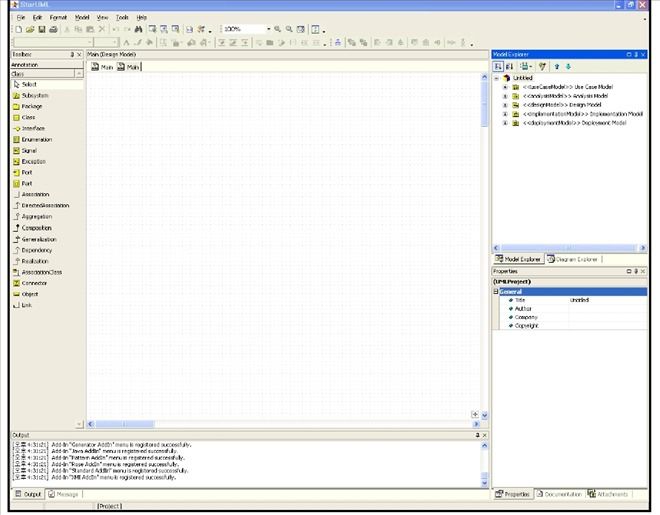Switch to the Documentation tab
This screenshot has width=660, height=515.
(x=559, y=494)
